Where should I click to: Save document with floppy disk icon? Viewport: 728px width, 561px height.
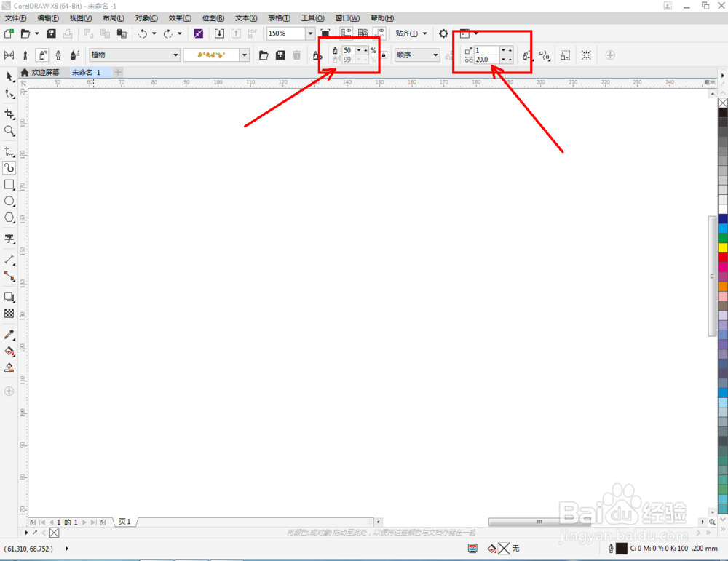click(x=51, y=33)
